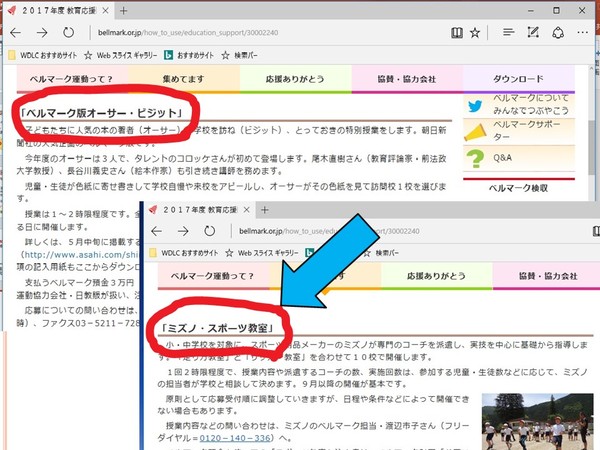
Task: Click the asahi.com link in upper page
Action: [80, 254]
